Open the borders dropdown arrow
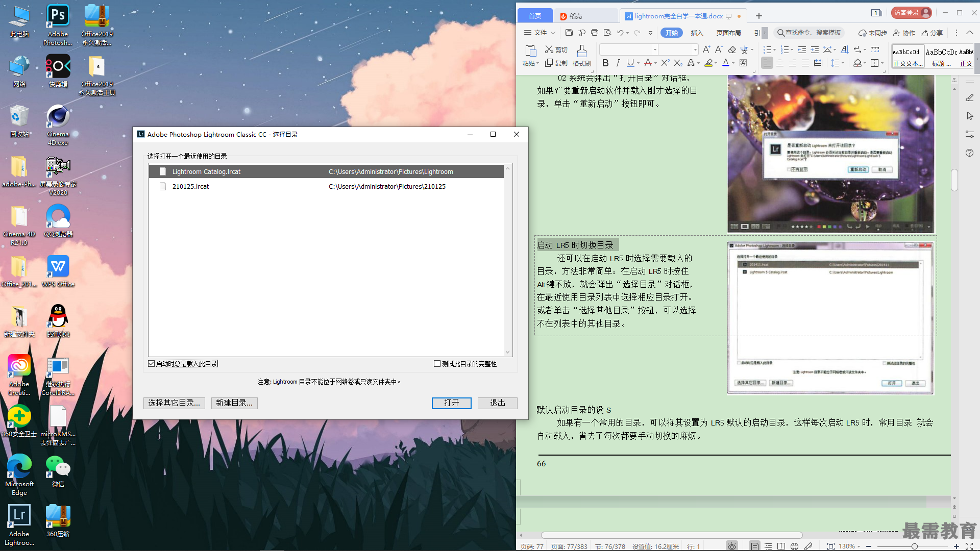 pos(883,63)
